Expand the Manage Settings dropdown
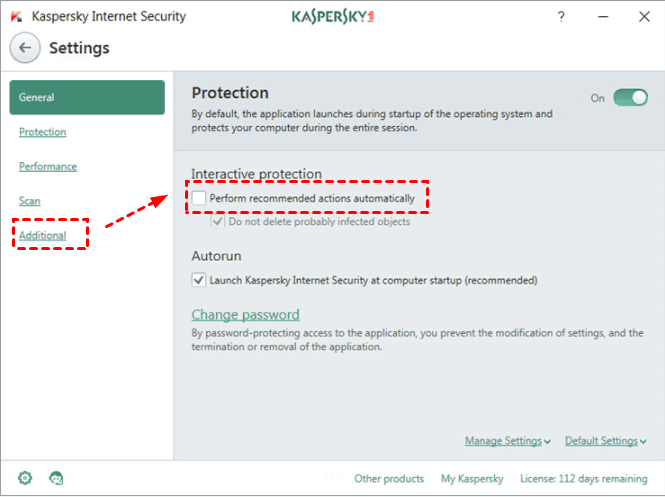The width and height of the screenshot is (665, 497). (x=507, y=441)
